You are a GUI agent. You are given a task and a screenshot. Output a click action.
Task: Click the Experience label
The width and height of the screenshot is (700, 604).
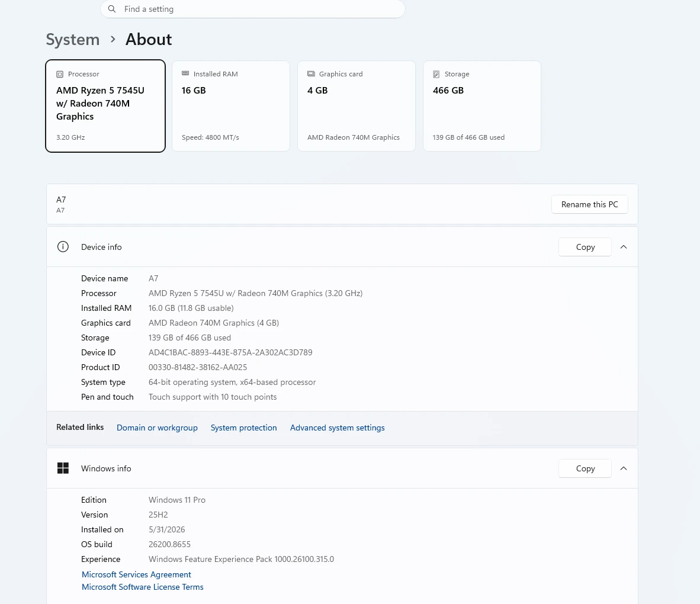coord(101,559)
